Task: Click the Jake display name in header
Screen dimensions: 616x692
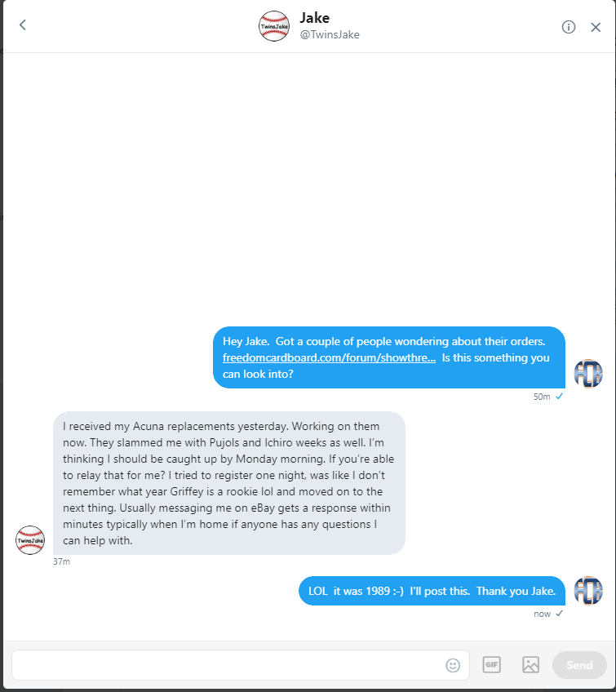Action: [315, 18]
